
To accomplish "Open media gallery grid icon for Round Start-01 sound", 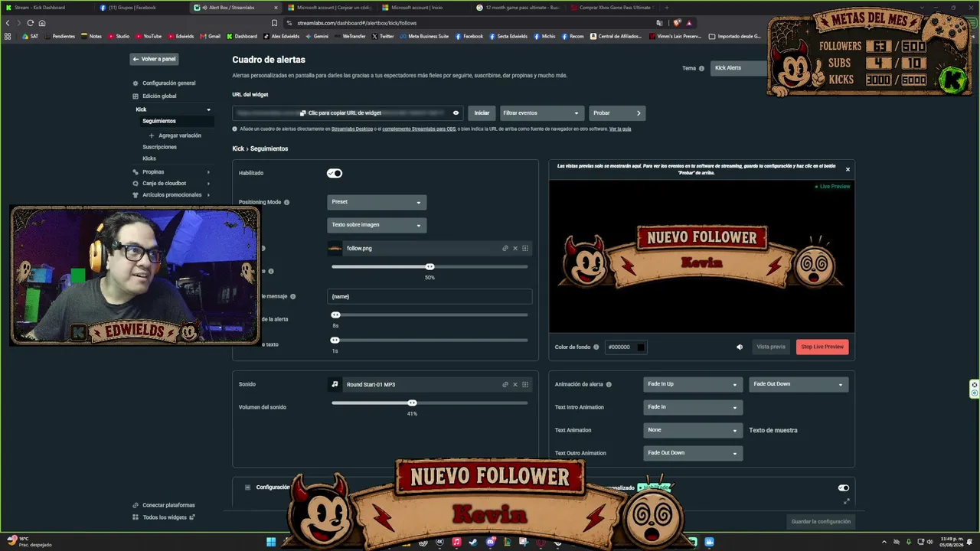I will click(x=525, y=384).
